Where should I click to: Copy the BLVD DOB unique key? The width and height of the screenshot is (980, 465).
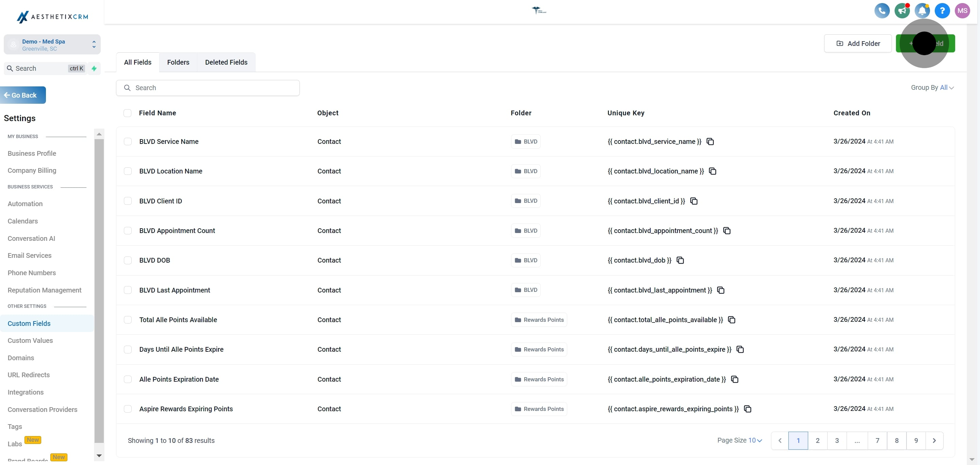click(x=680, y=261)
